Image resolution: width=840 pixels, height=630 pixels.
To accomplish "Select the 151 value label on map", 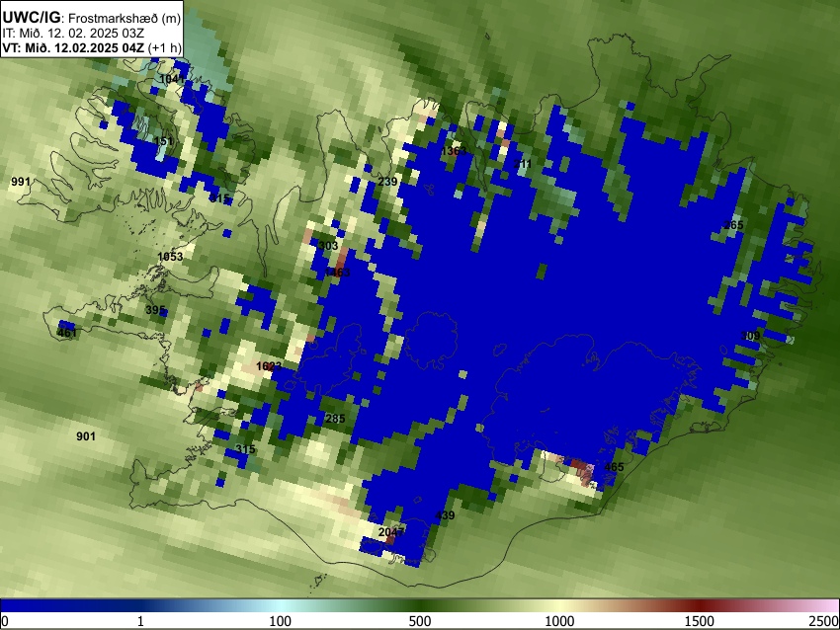I will pos(163,141).
